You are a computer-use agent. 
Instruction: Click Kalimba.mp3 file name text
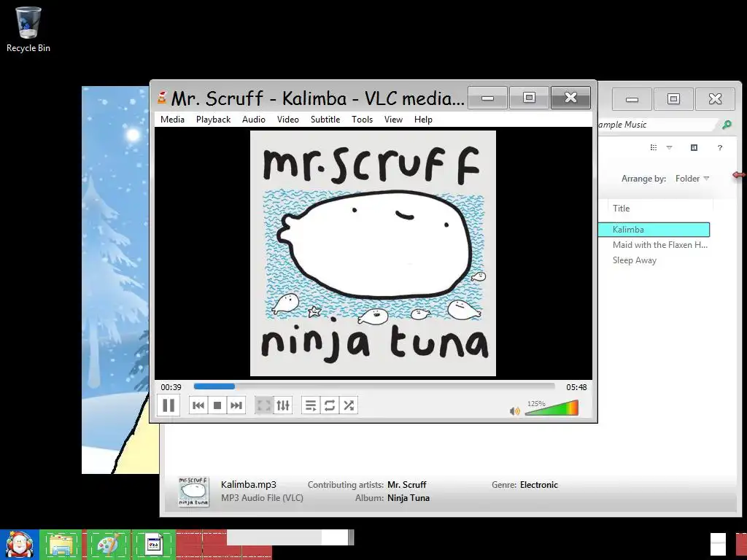tap(249, 485)
